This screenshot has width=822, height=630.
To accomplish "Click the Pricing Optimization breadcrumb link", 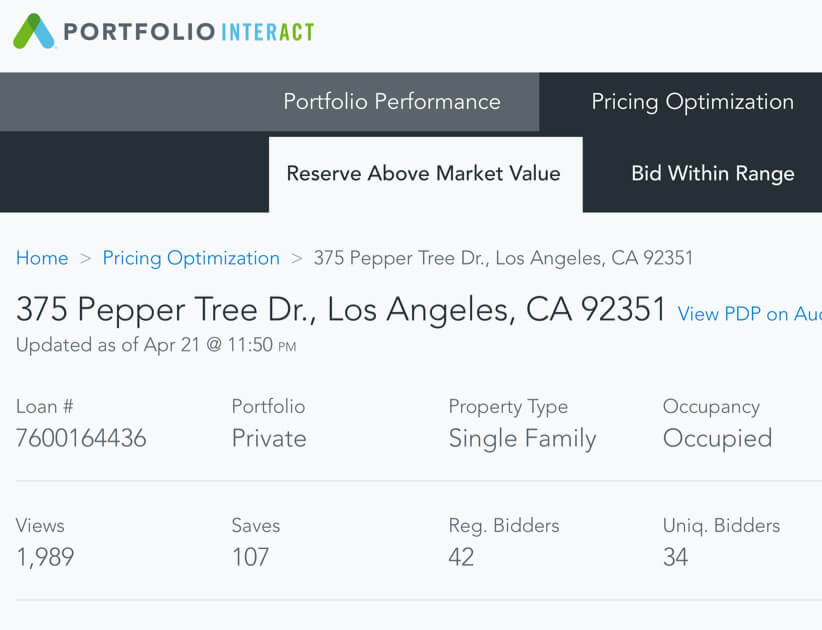I will [x=191, y=258].
